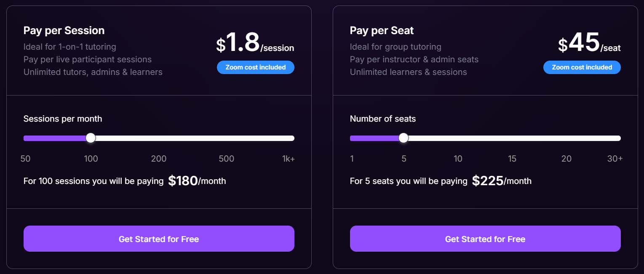The height and width of the screenshot is (274, 644).
Task: Click Get Started for Free under Pay per Seat
Action: point(485,239)
